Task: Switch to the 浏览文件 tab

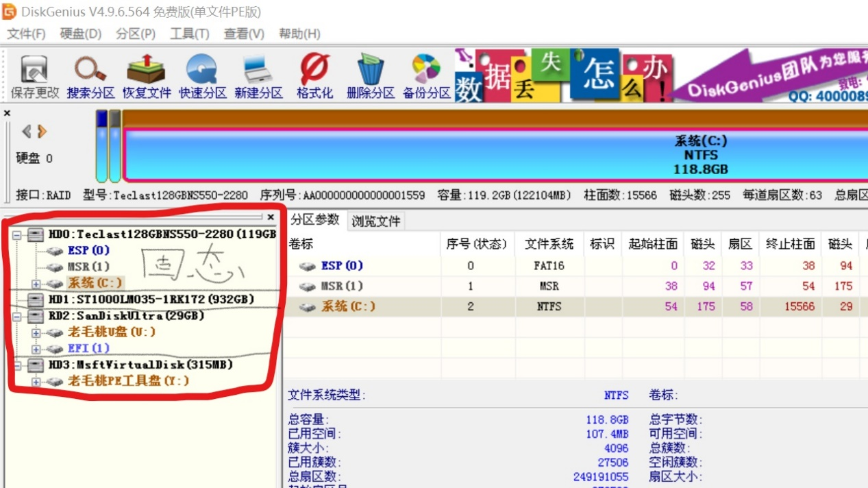Action: pyautogui.click(x=376, y=221)
